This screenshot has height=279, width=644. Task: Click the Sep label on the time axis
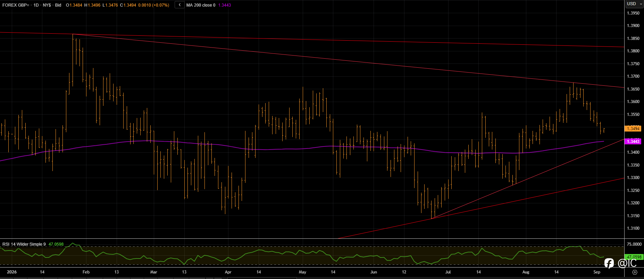(597, 272)
